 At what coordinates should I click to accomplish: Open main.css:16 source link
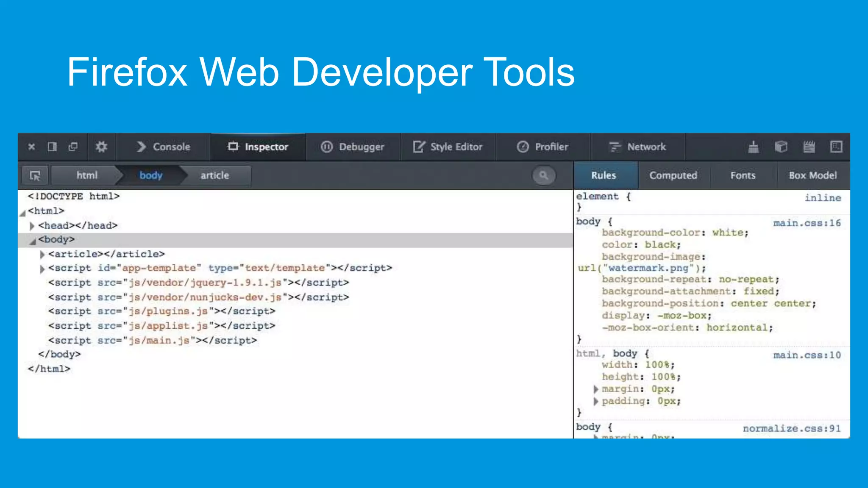[x=807, y=223]
